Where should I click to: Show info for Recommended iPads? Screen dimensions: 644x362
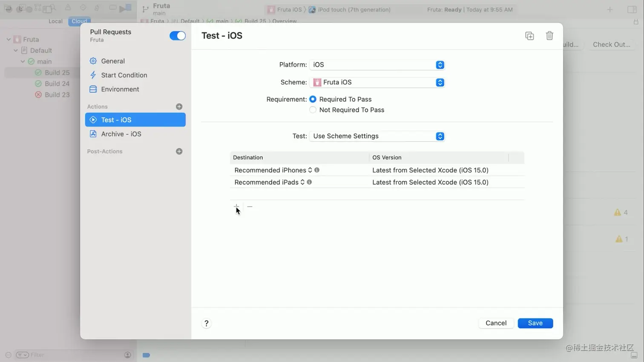click(x=309, y=182)
